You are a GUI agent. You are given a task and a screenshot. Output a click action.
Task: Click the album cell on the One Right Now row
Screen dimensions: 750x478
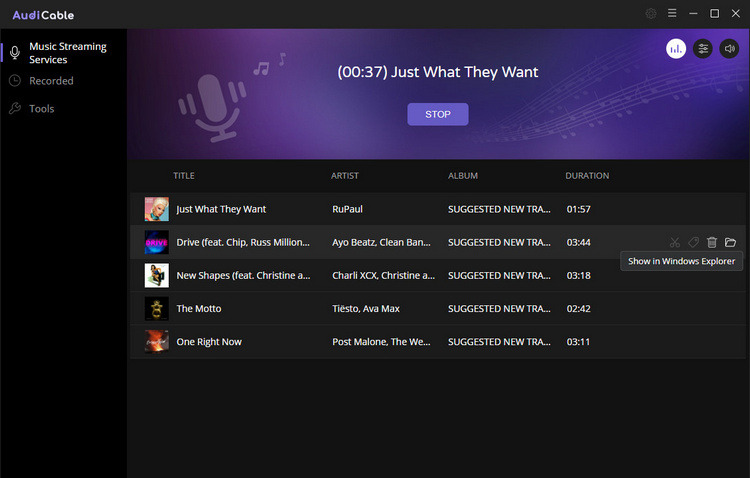click(499, 342)
